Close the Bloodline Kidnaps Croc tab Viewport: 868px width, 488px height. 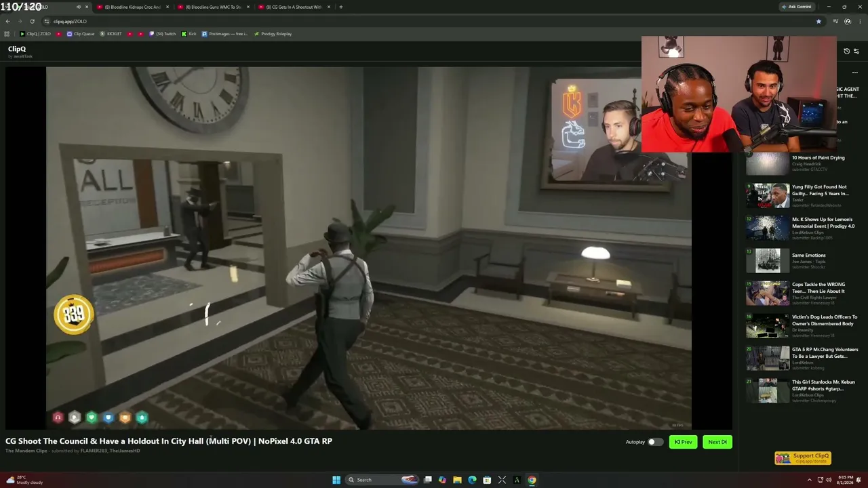click(167, 7)
